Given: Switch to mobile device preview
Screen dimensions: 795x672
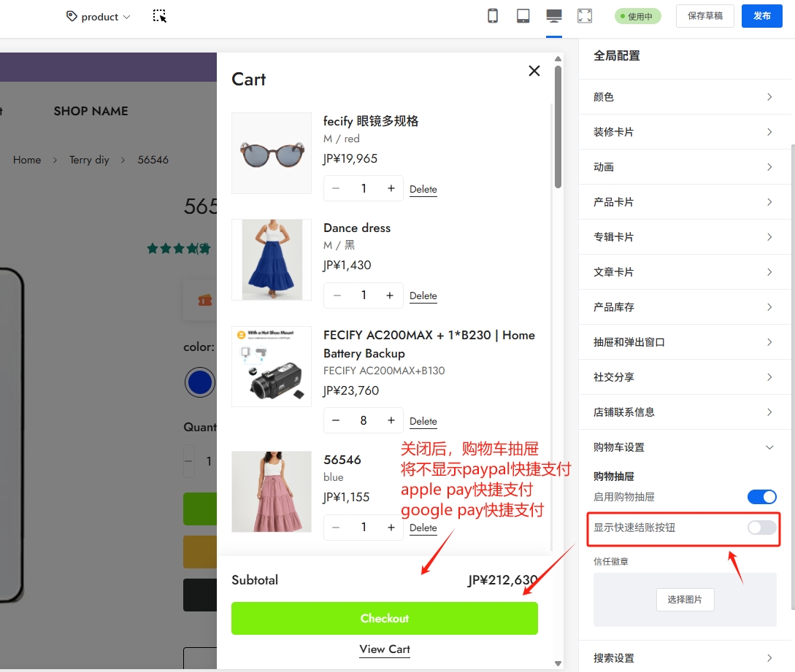Looking at the screenshot, I should point(493,16).
